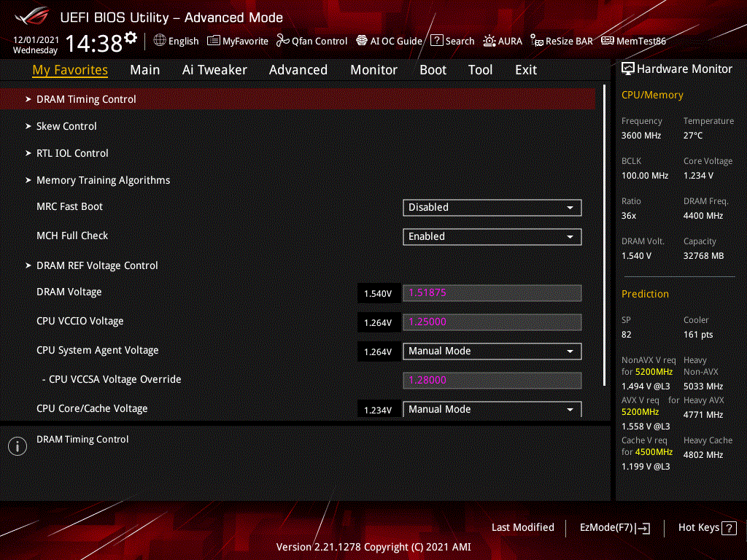Click the ROG logo
Screen dimensions: 747x560
tap(32, 17)
